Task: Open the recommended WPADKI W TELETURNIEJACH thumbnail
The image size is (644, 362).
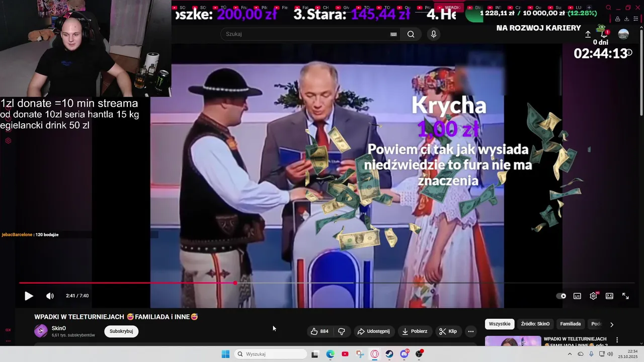Action: tap(513, 341)
